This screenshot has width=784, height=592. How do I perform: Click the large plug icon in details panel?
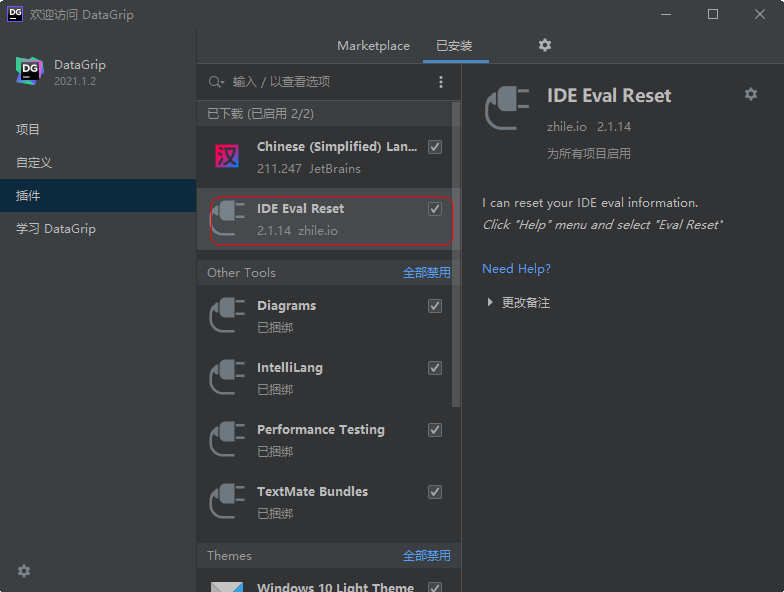(507, 108)
